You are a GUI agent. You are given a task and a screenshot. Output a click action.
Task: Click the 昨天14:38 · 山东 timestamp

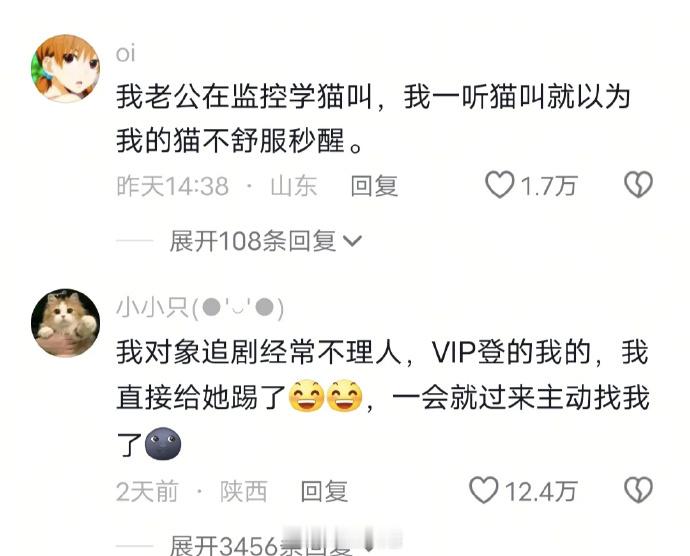click(x=217, y=186)
